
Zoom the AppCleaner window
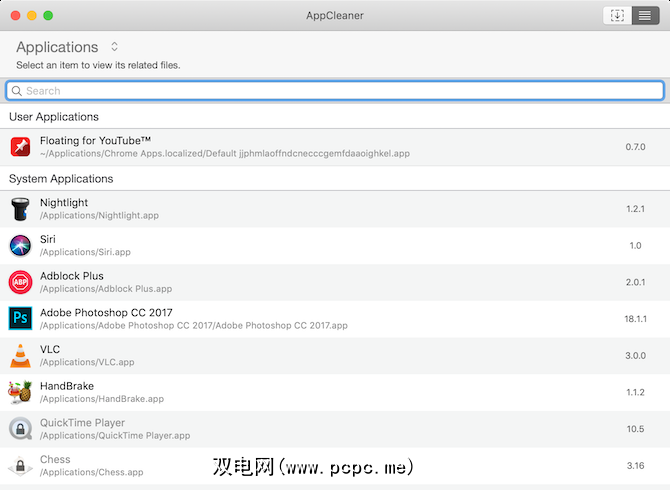tap(48, 16)
